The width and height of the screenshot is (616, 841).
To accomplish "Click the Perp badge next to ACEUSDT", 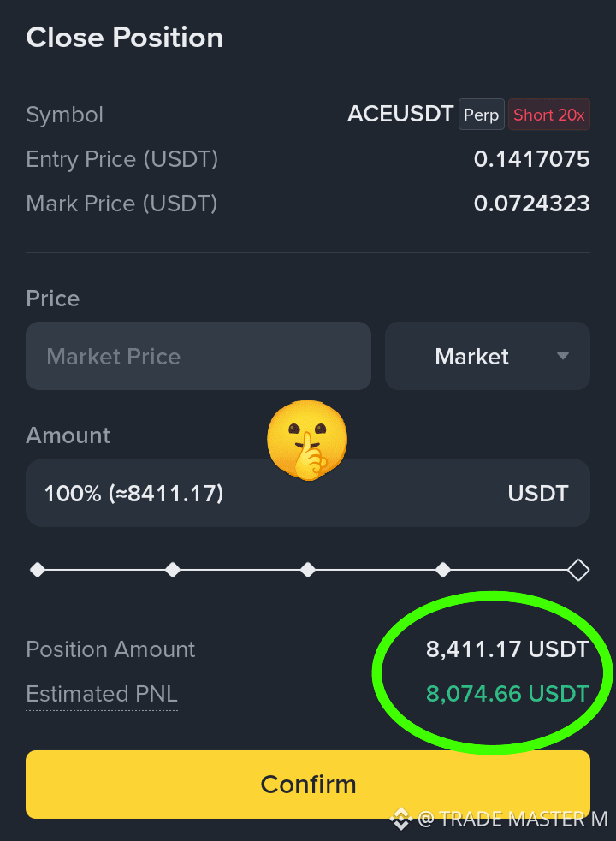I will pyautogui.click(x=482, y=115).
